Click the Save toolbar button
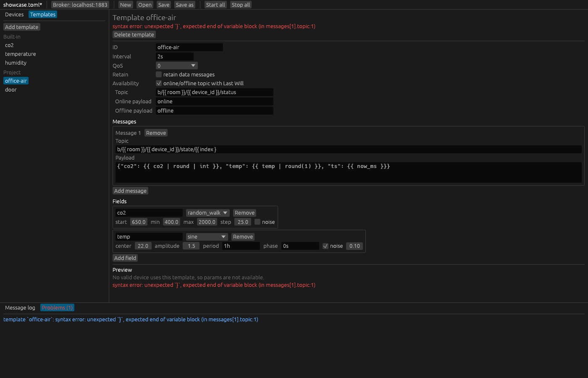The height and width of the screenshot is (378, 588). click(164, 5)
